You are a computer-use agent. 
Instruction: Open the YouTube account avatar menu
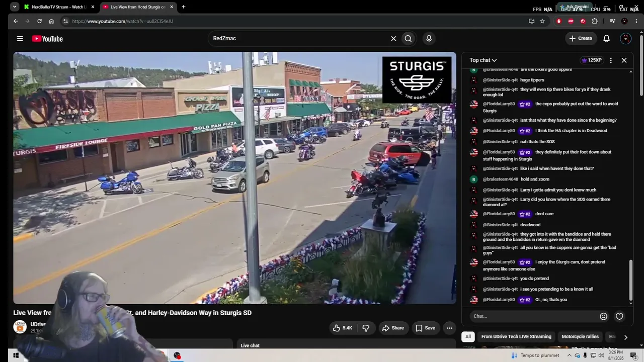[625, 39]
